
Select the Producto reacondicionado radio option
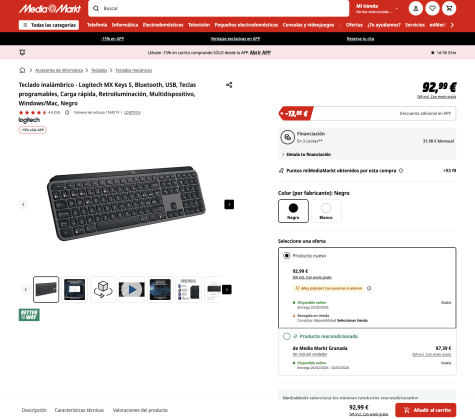[x=287, y=336]
